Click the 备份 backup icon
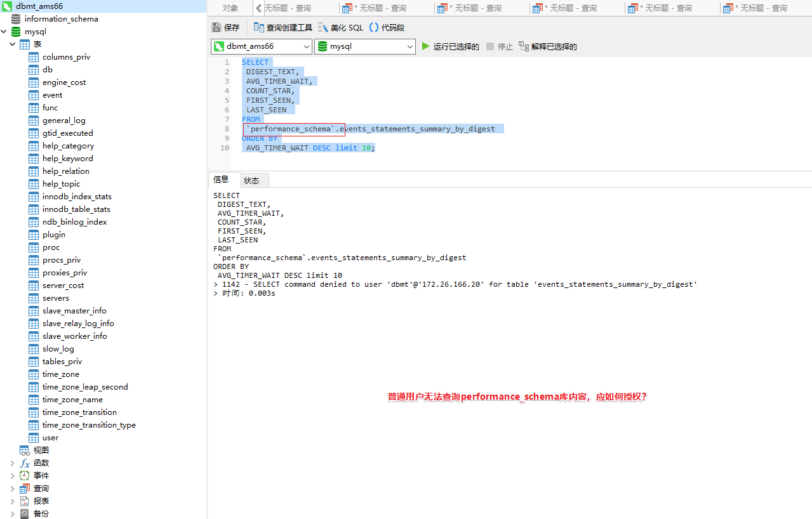This screenshot has height=519, width=812. coord(25,514)
